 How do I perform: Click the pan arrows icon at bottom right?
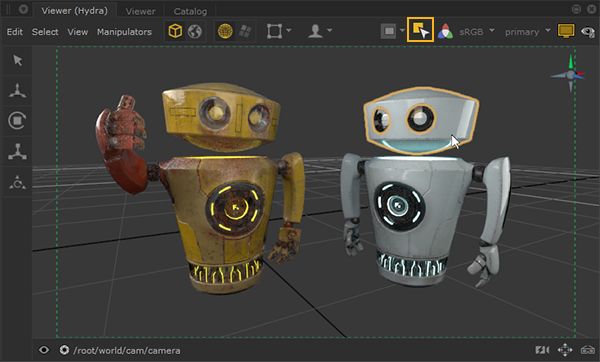pos(565,350)
